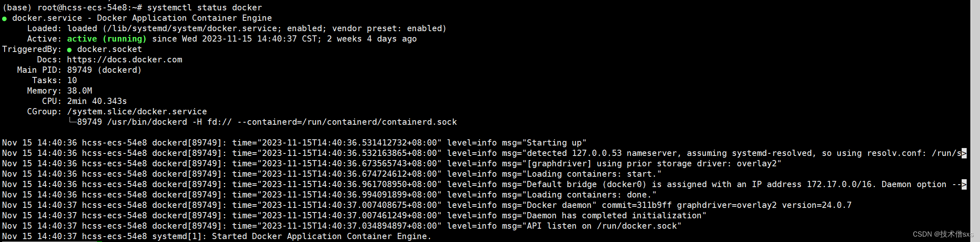The height and width of the screenshot is (242, 980).
Task: Click the 'docker.service - Docker Application Container Engine' title
Action: 142,18
